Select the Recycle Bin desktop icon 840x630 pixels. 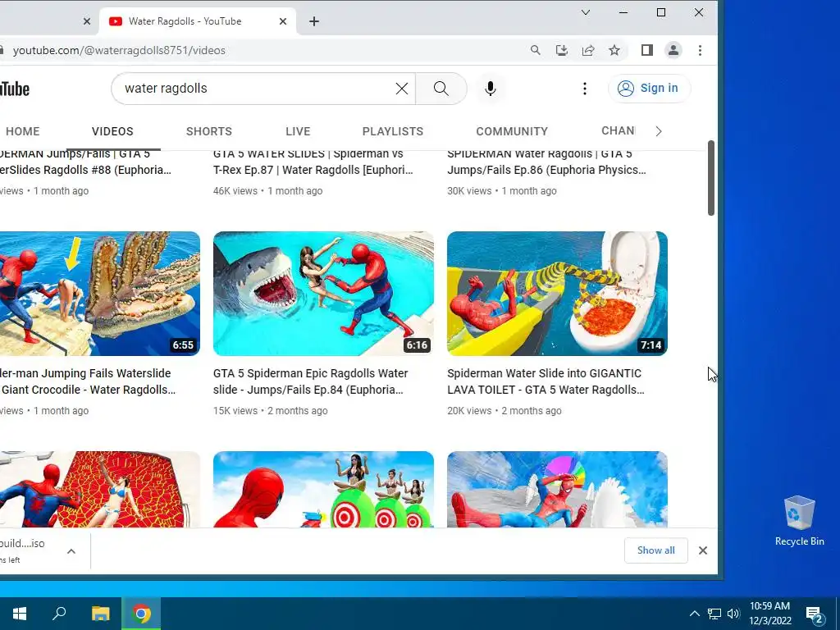(799, 521)
